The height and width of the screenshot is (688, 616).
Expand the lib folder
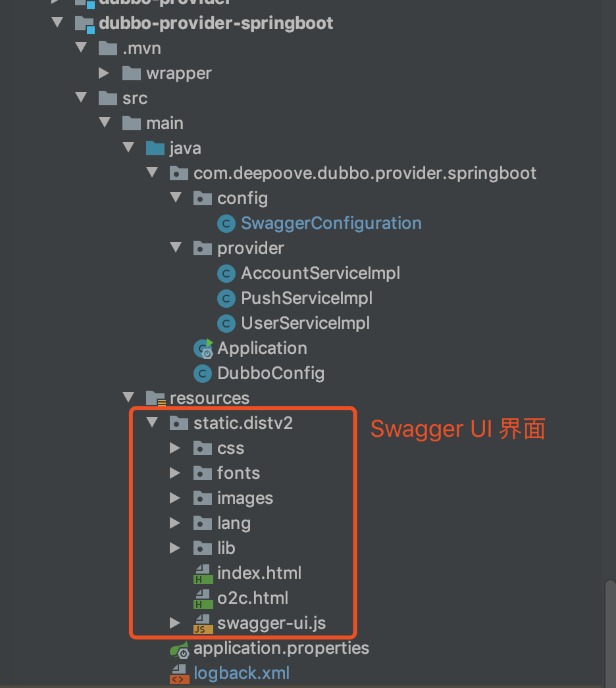tap(176, 548)
